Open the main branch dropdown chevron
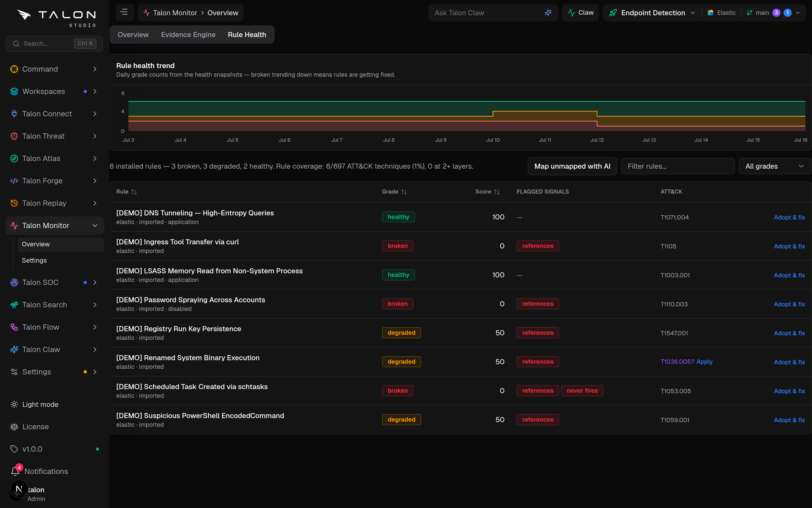 pyautogui.click(x=798, y=13)
